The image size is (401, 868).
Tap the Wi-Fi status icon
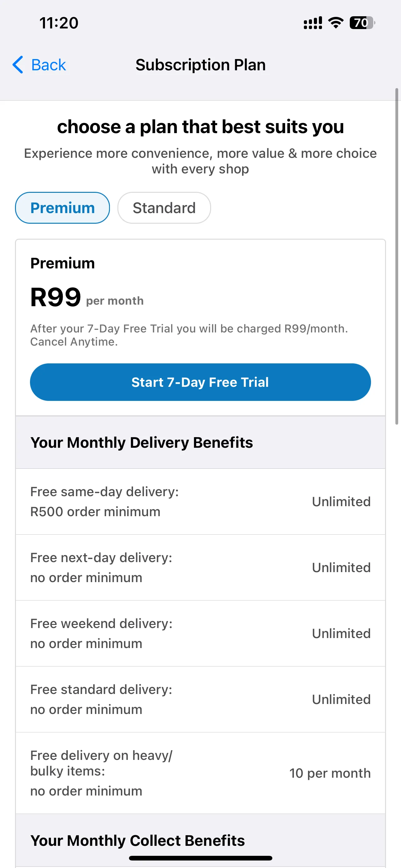click(336, 23)
